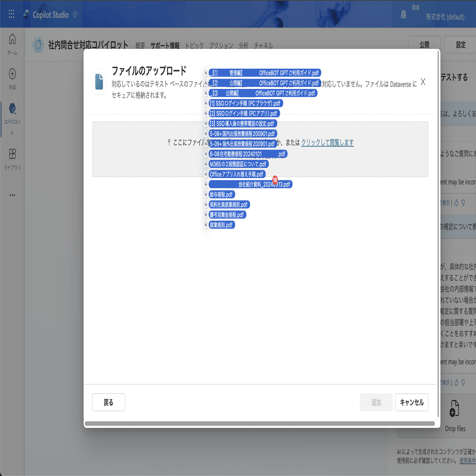Open the environment picker icon
The height and width of the screenshot is (476, 476).
click(x=404, y=14)
